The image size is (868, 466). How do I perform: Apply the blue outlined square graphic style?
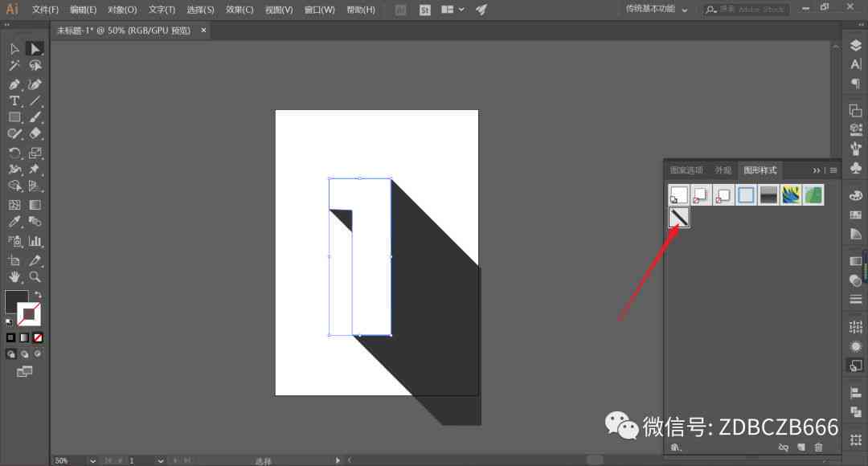(746, 194)
